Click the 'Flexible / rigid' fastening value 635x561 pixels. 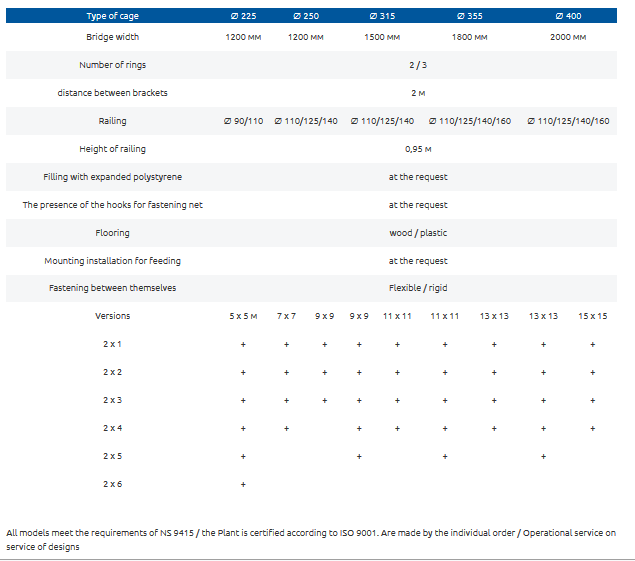418,288
